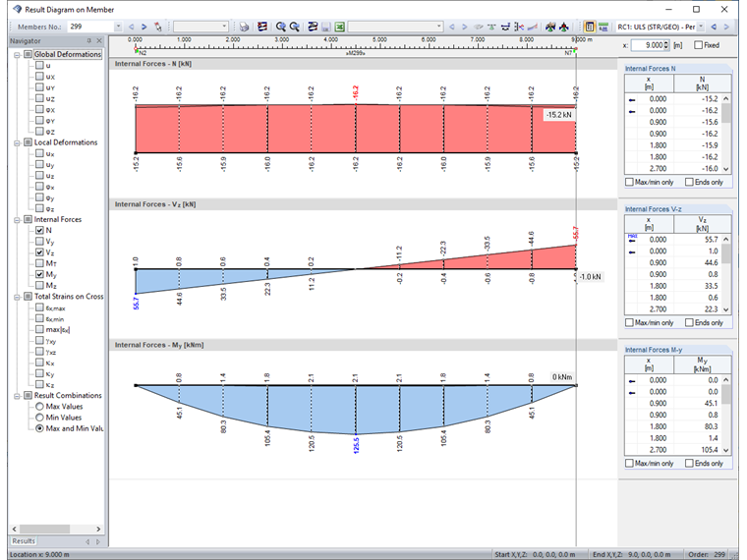Toggle the highlighted results table panel icon
The image size is (747, 560).
click(590, 28)
